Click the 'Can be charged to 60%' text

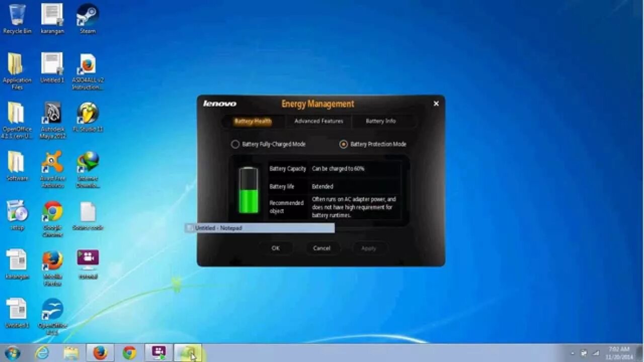[338, 169]
